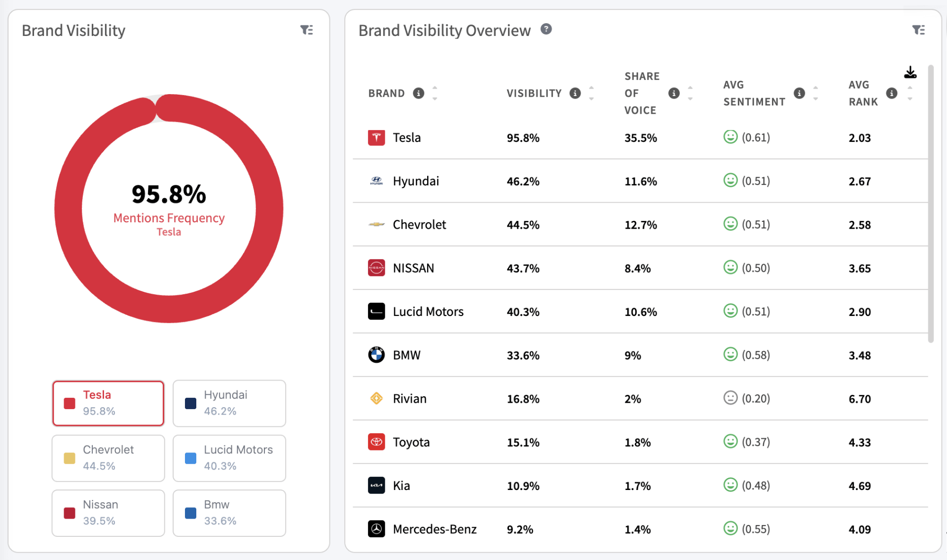Sort table by AVG SENTIMENT arrows

click(x=815, y=93)
